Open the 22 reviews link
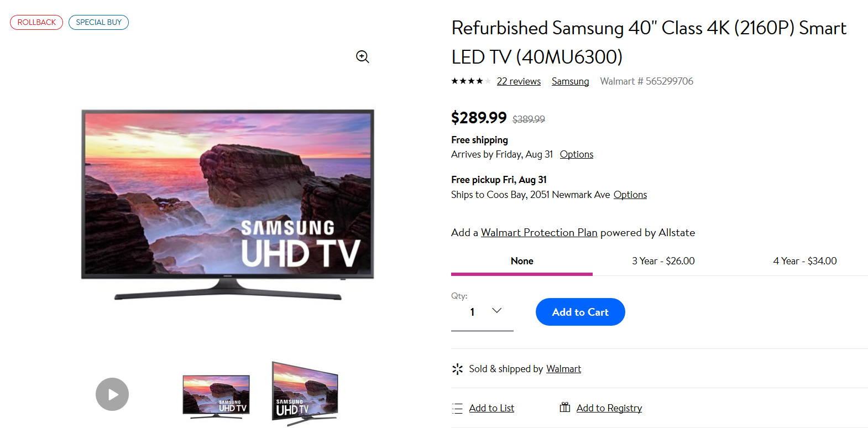Viewport: 868px width, 428px height. (x=519, y=81)
